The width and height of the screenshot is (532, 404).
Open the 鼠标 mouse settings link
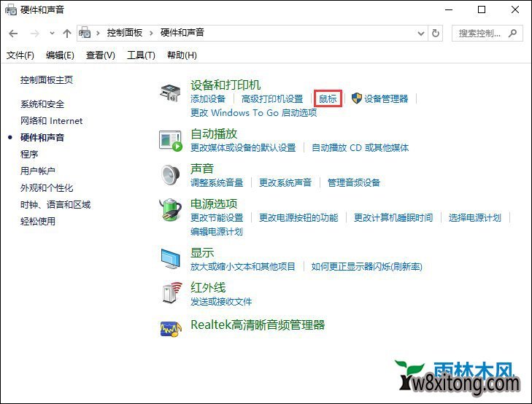pos(328,98)
